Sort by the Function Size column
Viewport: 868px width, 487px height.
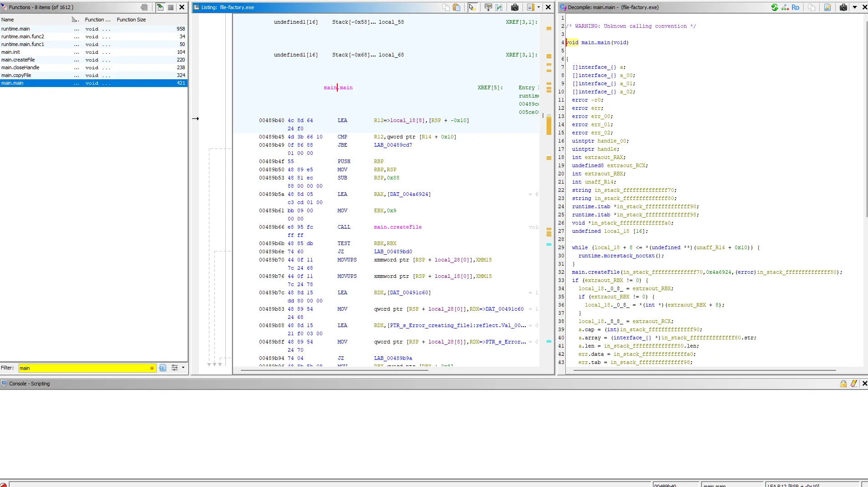[131, 20]
